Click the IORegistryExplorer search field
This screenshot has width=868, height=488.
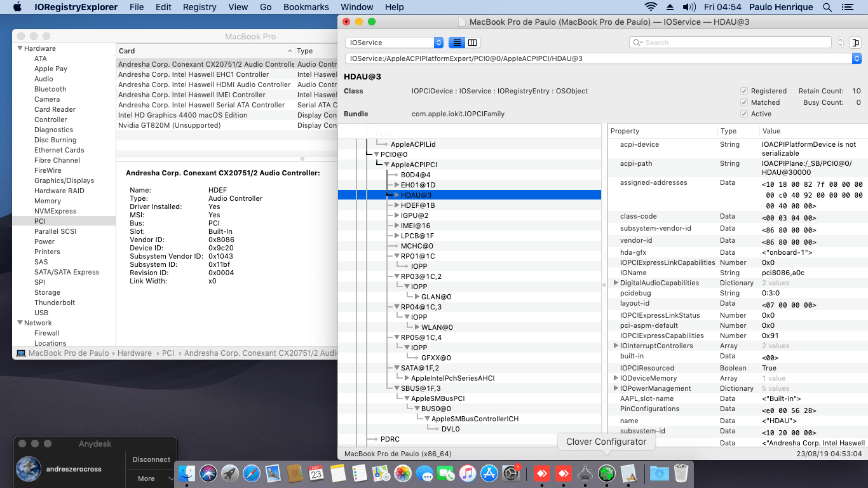730,43
